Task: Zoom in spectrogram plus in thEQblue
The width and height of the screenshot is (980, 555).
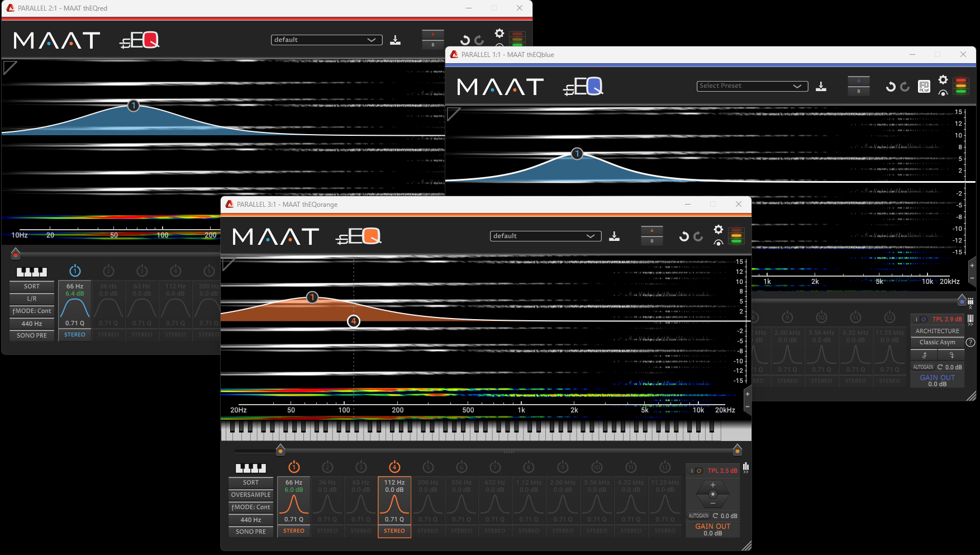Action: 972,265
